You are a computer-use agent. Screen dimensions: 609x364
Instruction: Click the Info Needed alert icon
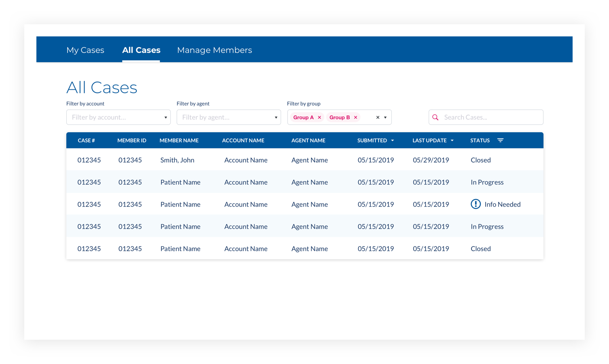(x=476, y=204)
